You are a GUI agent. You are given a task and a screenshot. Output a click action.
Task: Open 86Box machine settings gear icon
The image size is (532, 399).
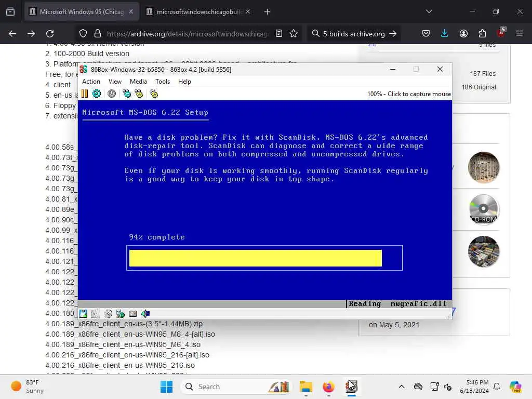pos(154,94)
